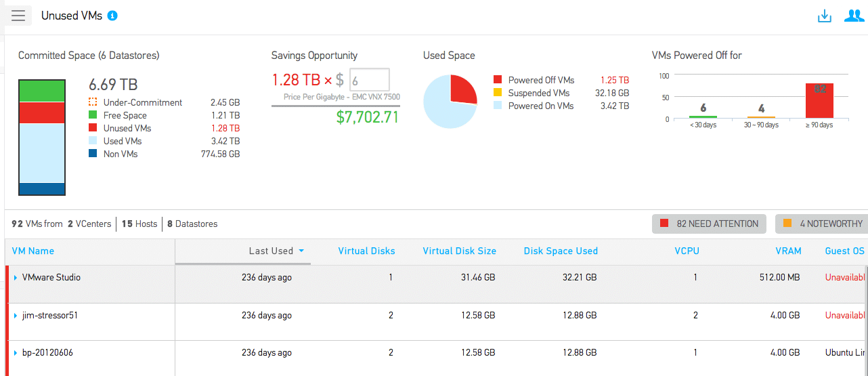The image size is (868, 376).
Task: Click the VRAM column header
Action: point(788,251)
